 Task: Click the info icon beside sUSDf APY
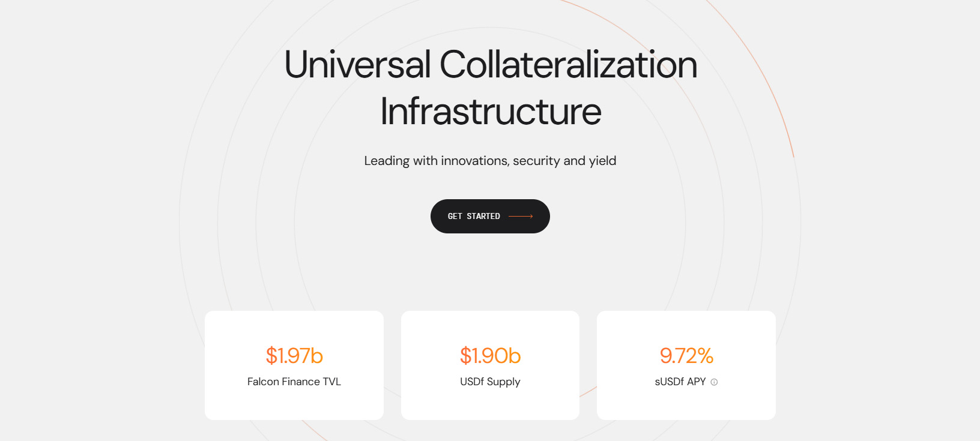point(714,382)
